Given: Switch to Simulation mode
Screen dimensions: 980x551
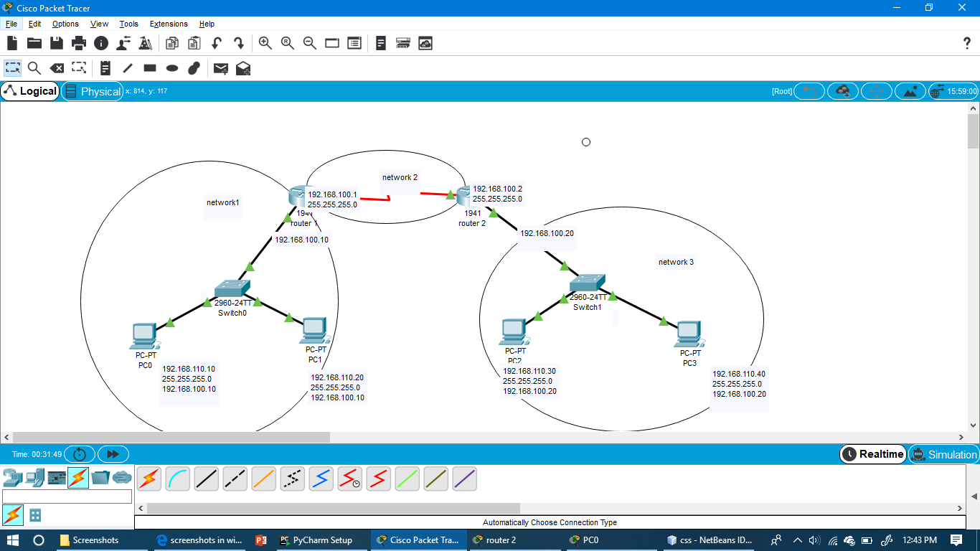Looking at the screenshot, I should click(944, 453).
